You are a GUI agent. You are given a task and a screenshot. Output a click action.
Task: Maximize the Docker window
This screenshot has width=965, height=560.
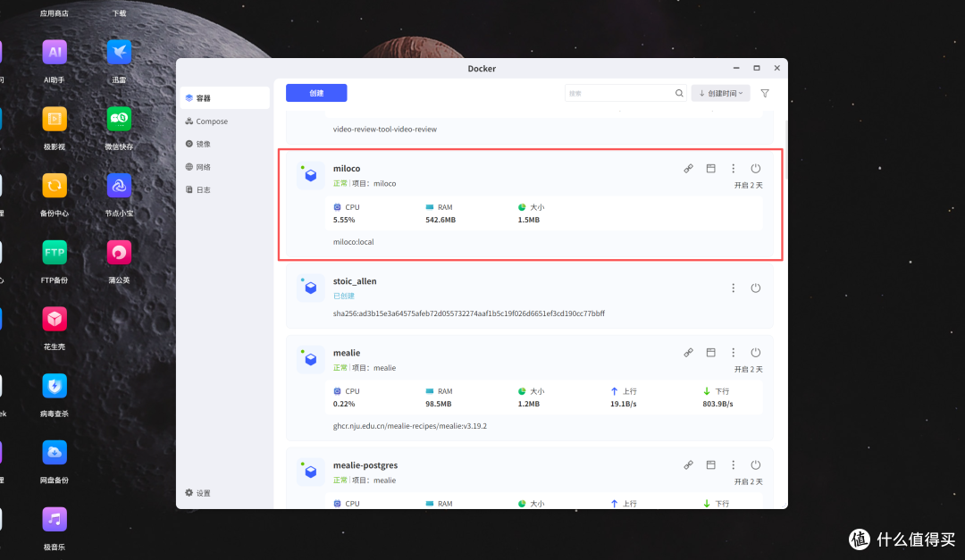point(757,68)
